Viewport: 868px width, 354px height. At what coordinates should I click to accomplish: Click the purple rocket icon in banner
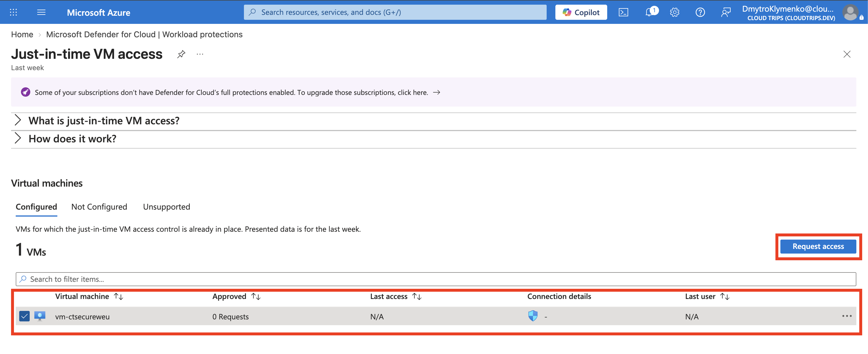(x=26, y=92)
